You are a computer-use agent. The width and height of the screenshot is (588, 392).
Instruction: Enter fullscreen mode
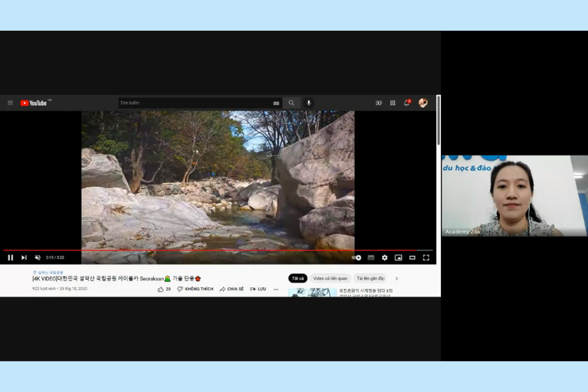pos(426,257)
